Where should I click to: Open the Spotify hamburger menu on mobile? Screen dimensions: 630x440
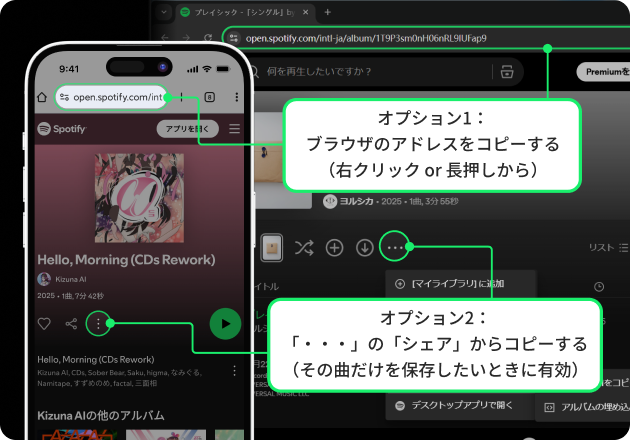click(x=234, y=129)
